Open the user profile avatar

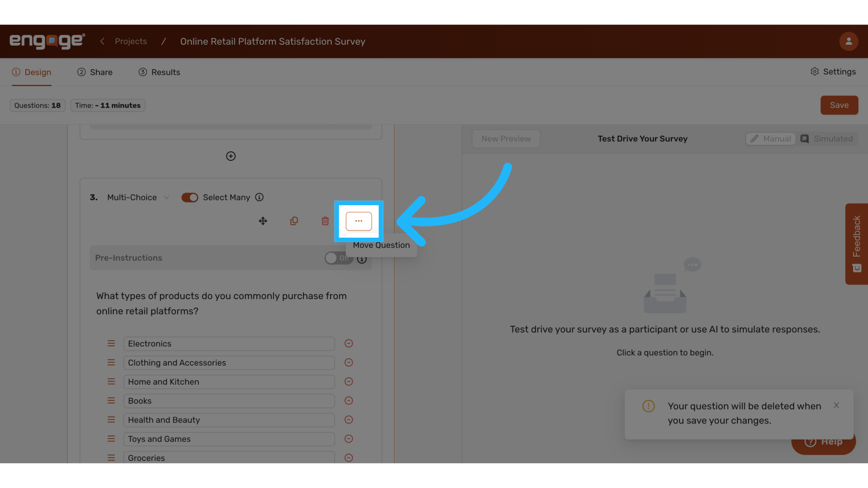pos(849,42)
